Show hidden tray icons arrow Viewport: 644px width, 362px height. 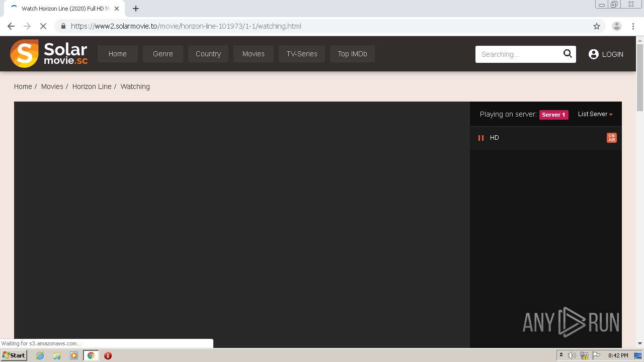[x=561, y=355]
